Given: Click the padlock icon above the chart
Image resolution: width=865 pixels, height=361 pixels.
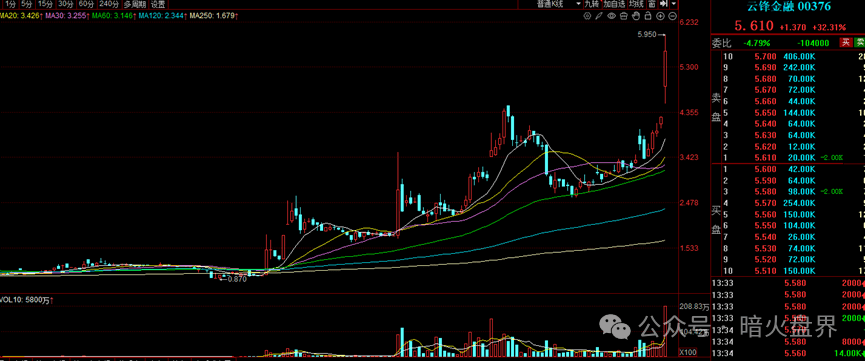Looking at the screenshot, I should point(648,16).
